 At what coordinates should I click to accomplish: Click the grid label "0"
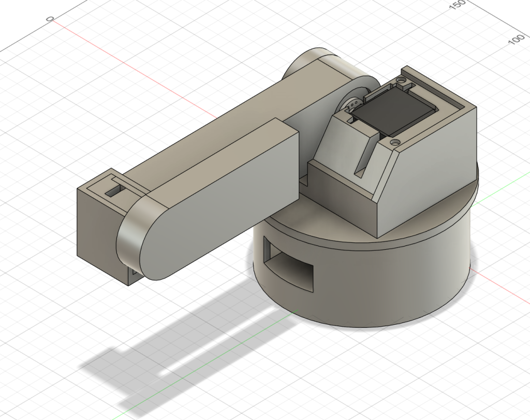tap(50, 19)
